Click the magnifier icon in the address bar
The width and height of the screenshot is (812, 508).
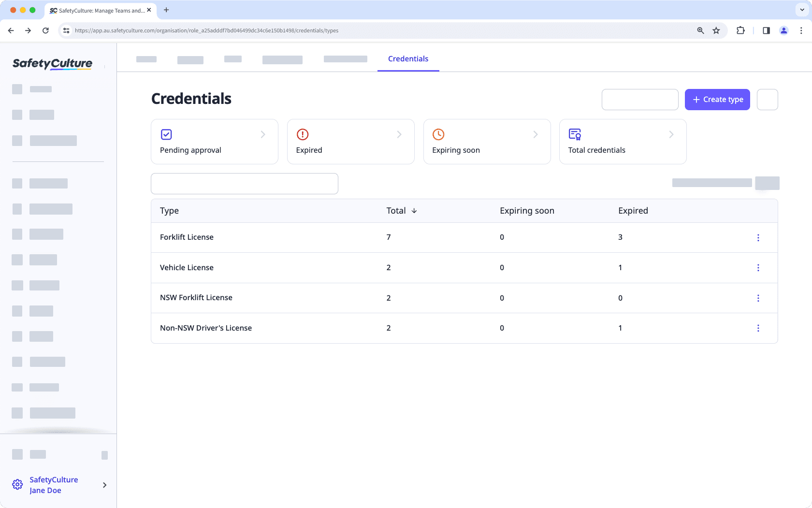(x=700, y=30)
